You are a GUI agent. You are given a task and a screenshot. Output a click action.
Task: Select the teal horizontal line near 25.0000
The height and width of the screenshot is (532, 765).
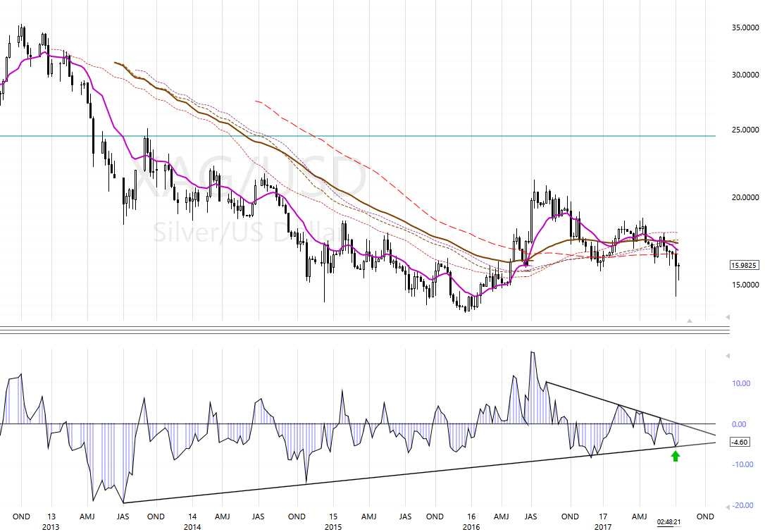tap(423, 136)
